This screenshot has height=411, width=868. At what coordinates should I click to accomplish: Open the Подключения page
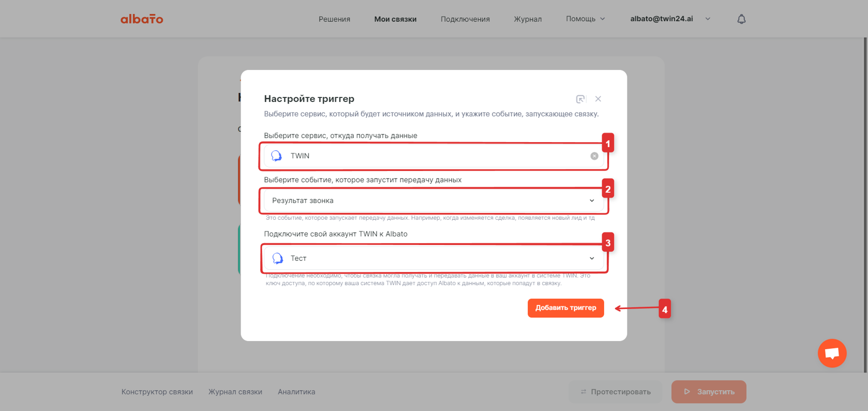coord(465,19)
